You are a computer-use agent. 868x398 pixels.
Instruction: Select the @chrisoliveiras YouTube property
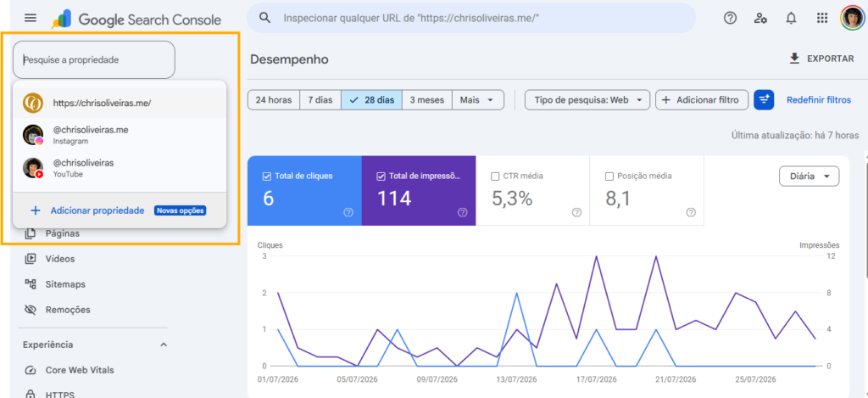coord(119,168)
